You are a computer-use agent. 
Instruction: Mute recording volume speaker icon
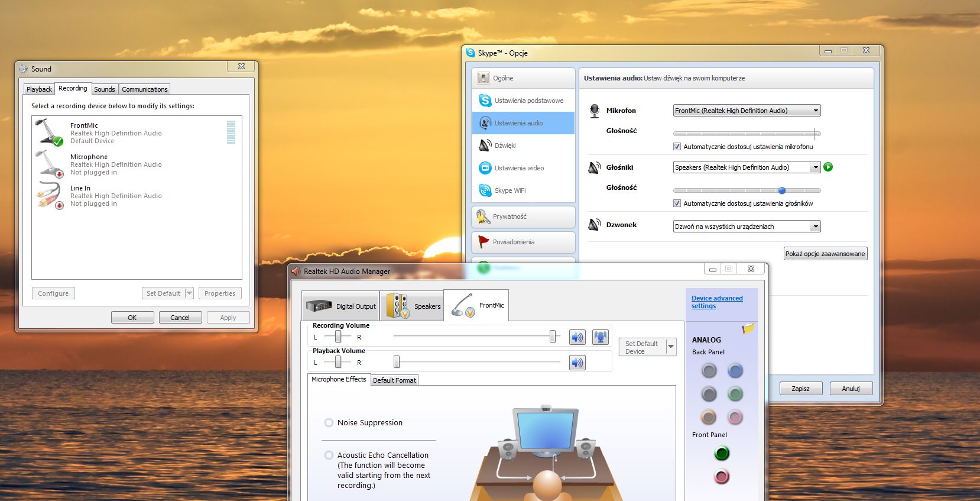tap(577, 337)
